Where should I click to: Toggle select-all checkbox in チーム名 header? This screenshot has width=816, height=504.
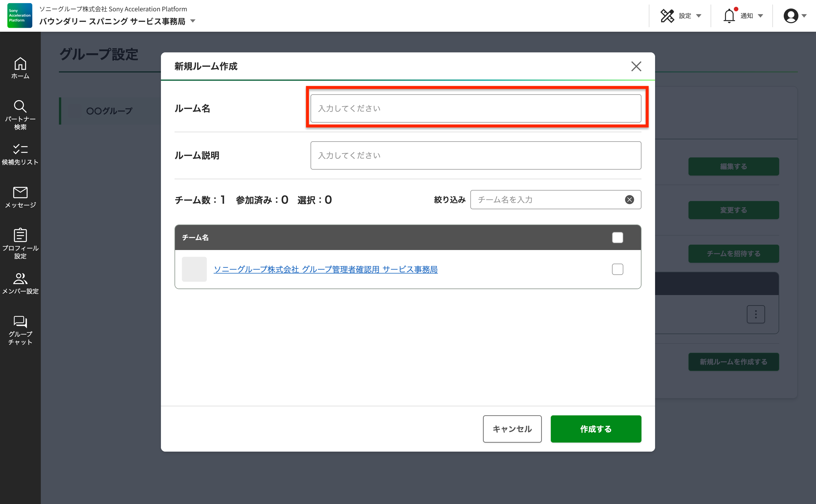coord(617,238)
